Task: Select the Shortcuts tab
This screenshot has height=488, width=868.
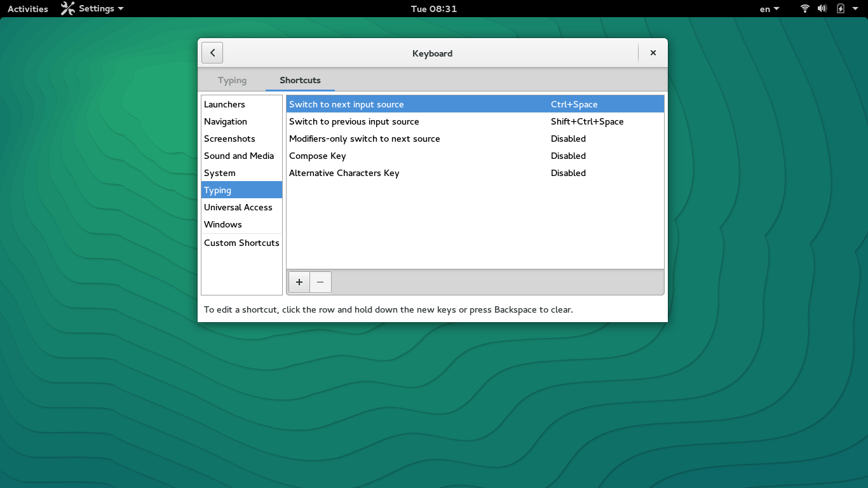Action: 300,81
